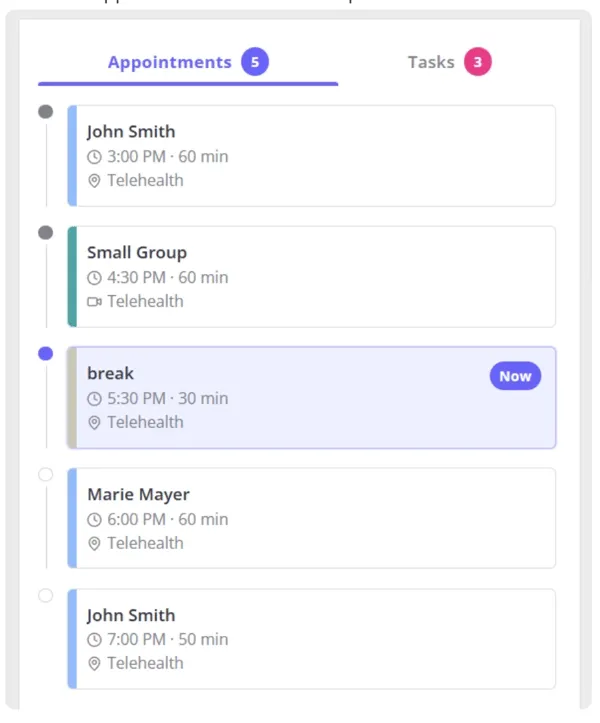Click clock icon on 5:30 PM break

coord(94,398)
